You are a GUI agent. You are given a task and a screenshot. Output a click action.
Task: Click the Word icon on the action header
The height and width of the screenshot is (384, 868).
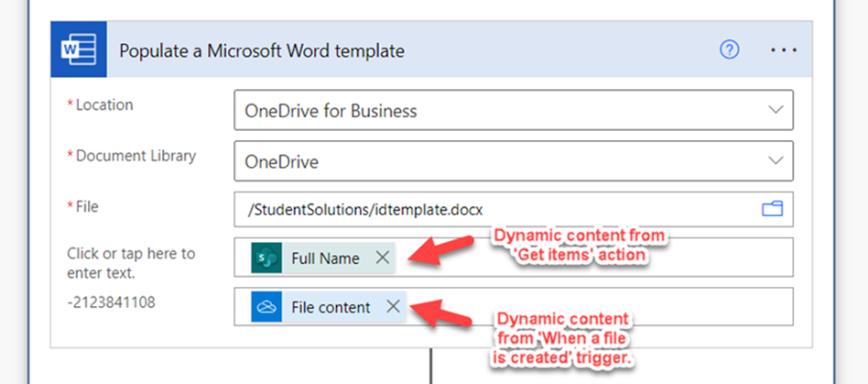(79, 50)
